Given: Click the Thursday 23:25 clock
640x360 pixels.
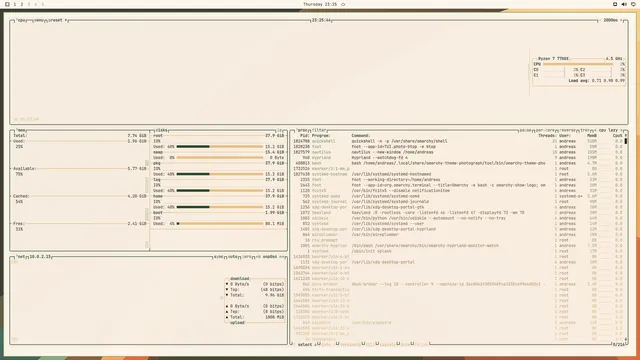Looking at the screenshot, I should coord(320,4).
